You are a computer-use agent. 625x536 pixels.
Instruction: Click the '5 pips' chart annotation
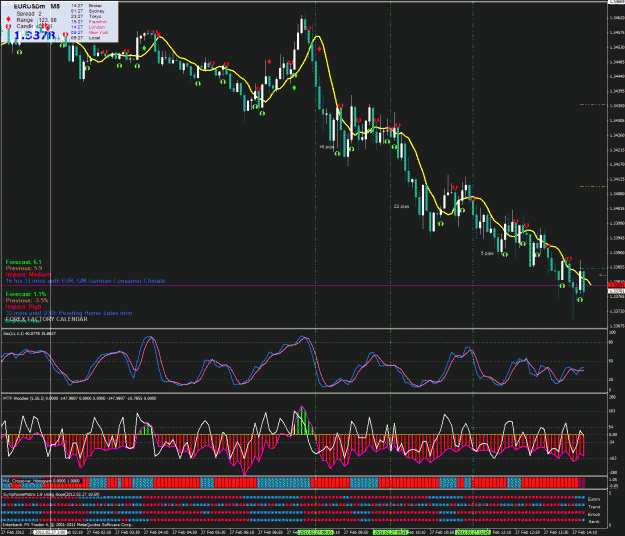point(487,253)
